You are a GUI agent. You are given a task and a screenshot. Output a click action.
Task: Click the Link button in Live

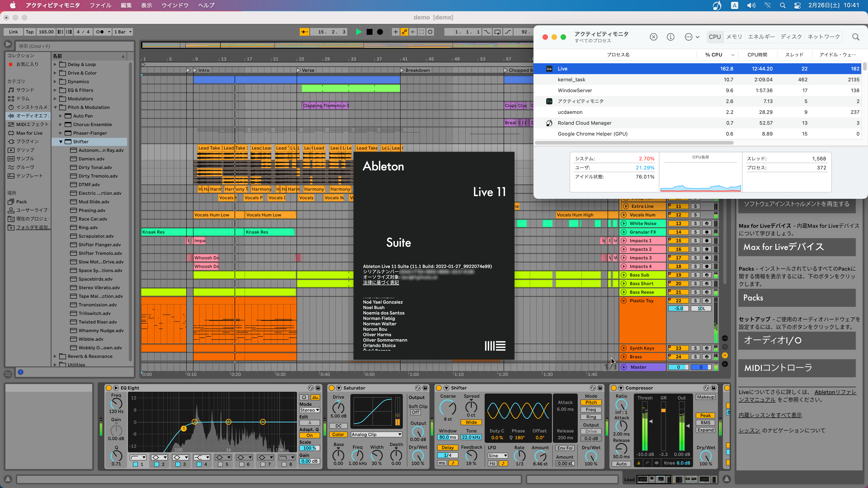point(14,32)
